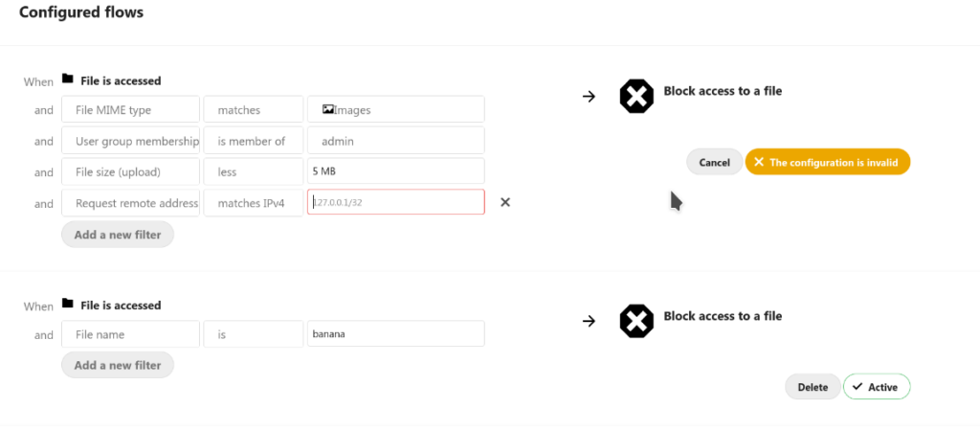
Task: Click the Images picture icon in MIME value
Action: click(x=327, y=109)
